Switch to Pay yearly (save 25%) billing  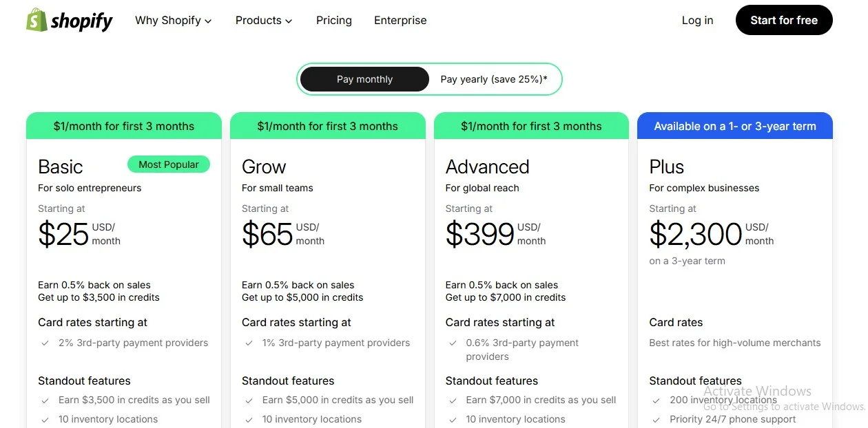[494, 79]
